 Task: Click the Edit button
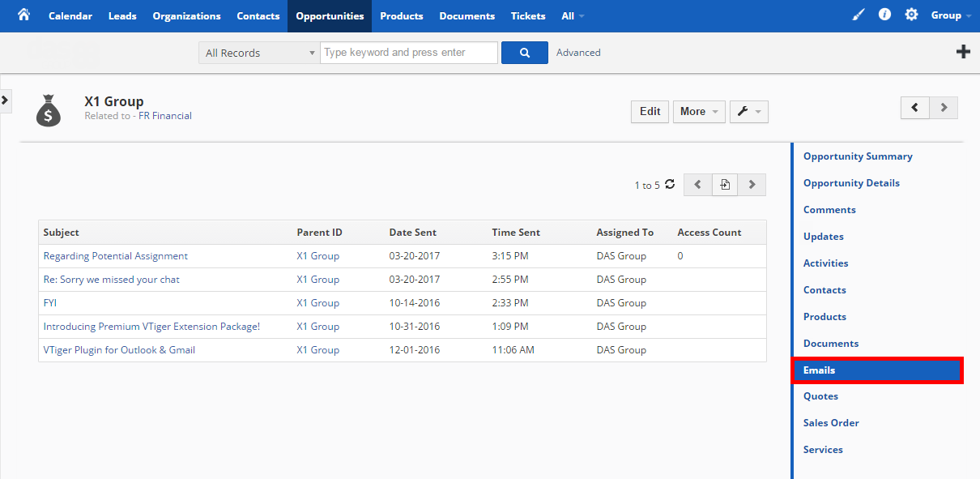[x=650, y=112]
